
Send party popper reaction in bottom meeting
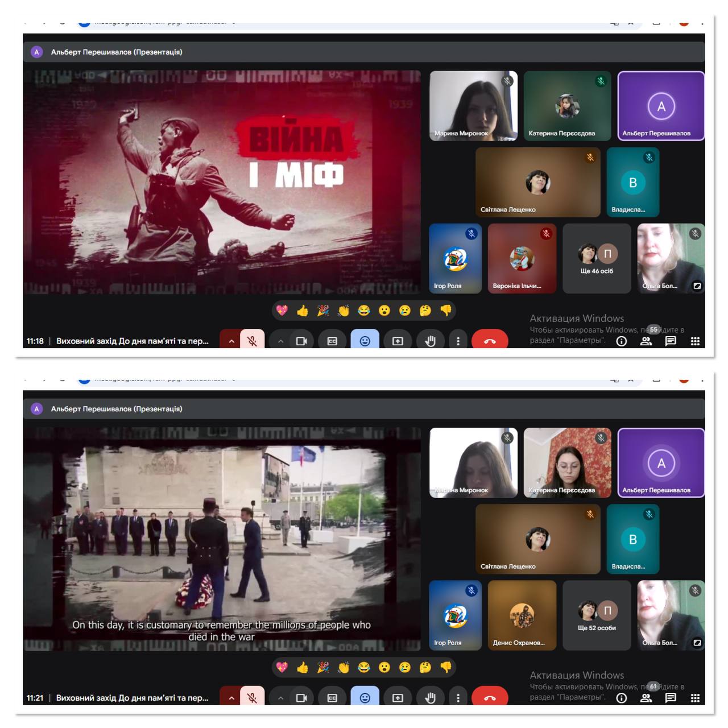click(x=323, y=667)
